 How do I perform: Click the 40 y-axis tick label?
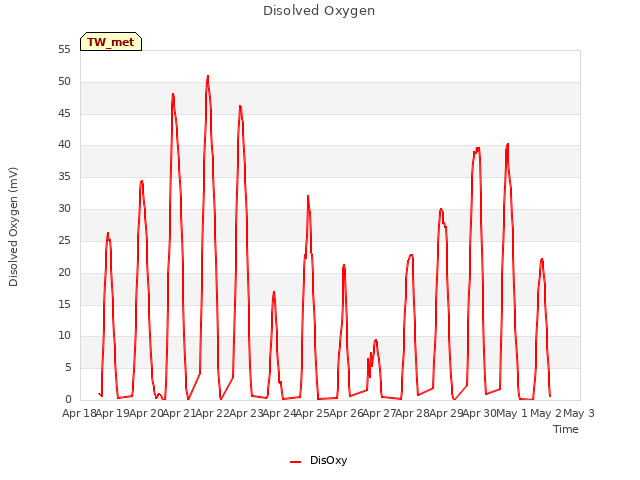click(x=64, y=144)
